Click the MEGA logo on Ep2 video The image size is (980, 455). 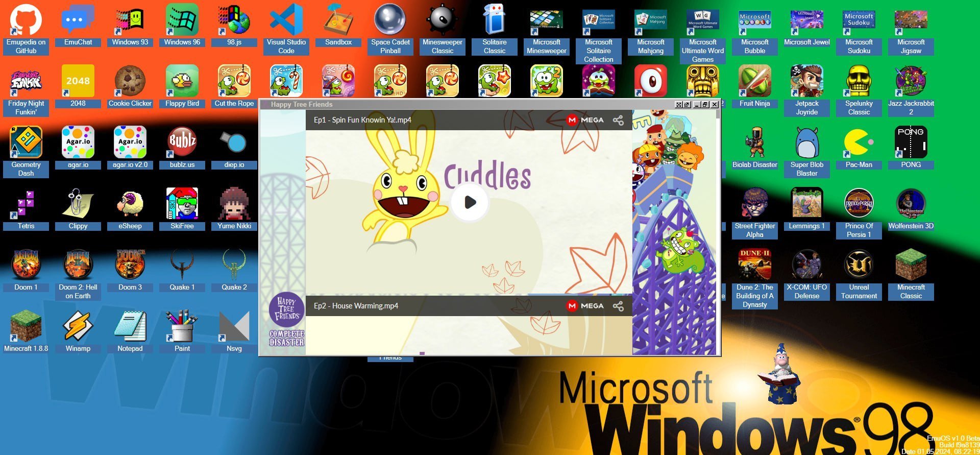[585, 306]
